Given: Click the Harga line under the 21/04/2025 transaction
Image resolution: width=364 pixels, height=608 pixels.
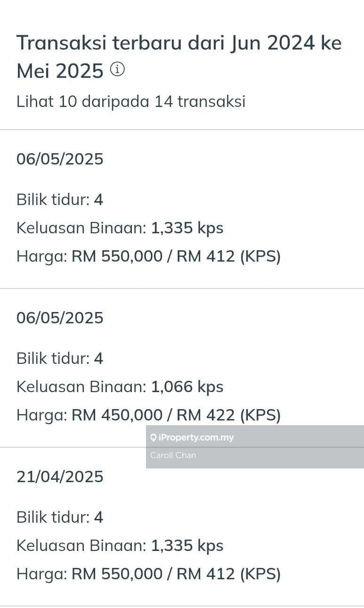Looking at the screenshot, I should pos(148,574).
